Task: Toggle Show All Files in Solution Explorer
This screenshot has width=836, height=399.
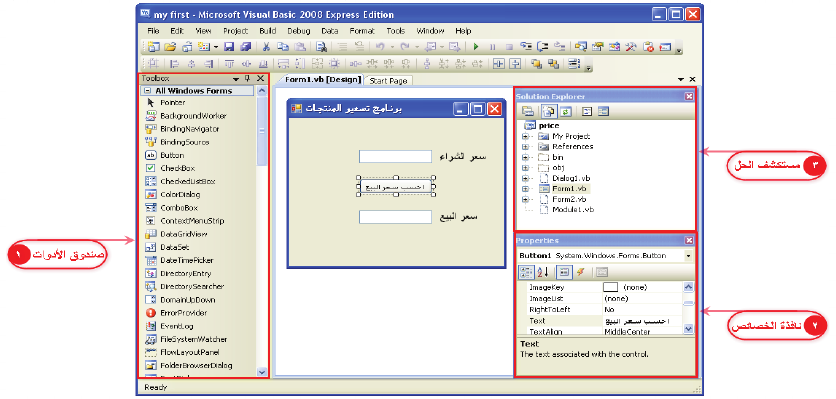Action: coord(549,111)
